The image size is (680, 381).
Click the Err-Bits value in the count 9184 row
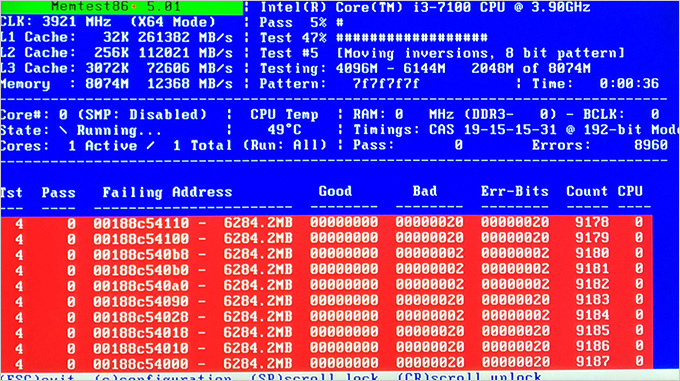pos(515,316)
